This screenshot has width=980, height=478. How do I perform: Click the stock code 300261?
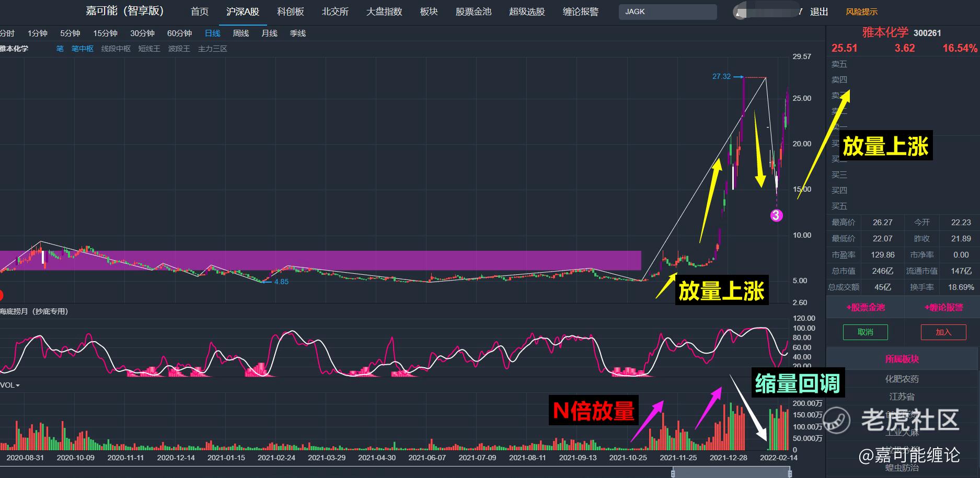[x=927, y=33]
